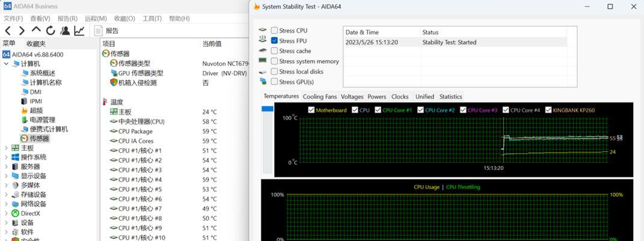Switch to the Voltages tab
The image size is (644, 241).
[352, 96]
